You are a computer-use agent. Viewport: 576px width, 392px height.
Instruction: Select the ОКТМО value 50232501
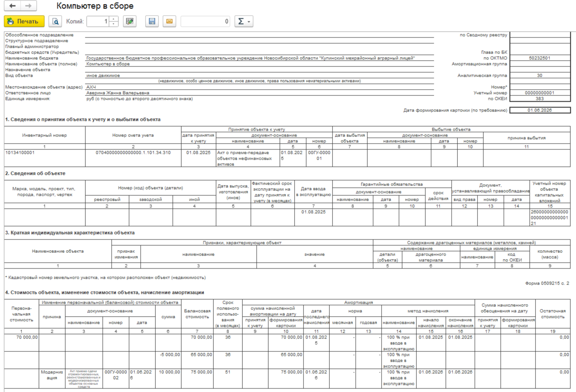pyautogui.click(x=540, y=58)
